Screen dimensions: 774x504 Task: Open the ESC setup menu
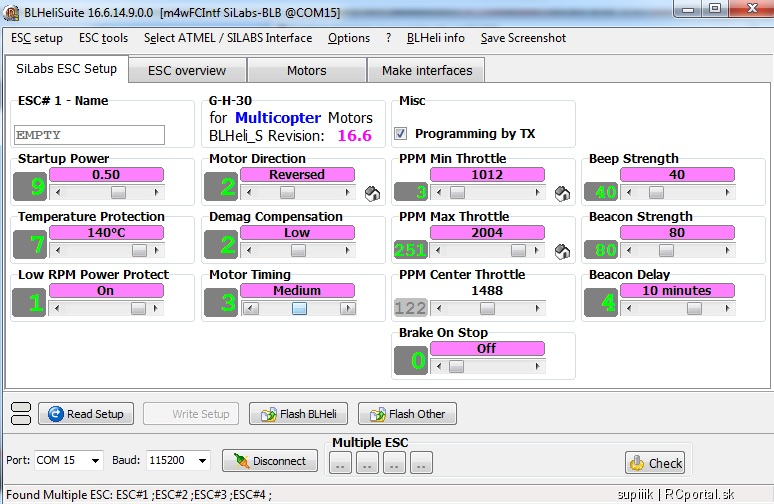(x=37, y=38)
